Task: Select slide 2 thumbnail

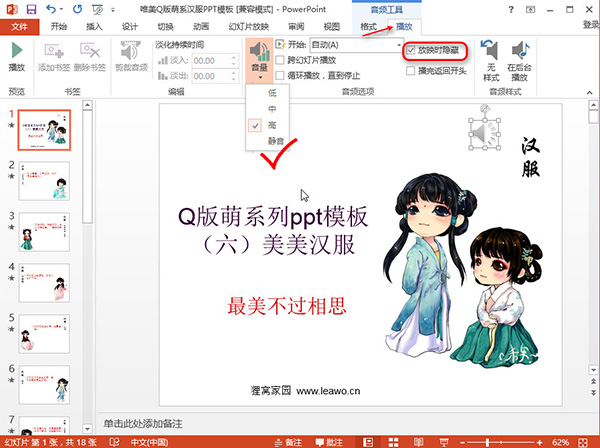Action: (44, 181)
